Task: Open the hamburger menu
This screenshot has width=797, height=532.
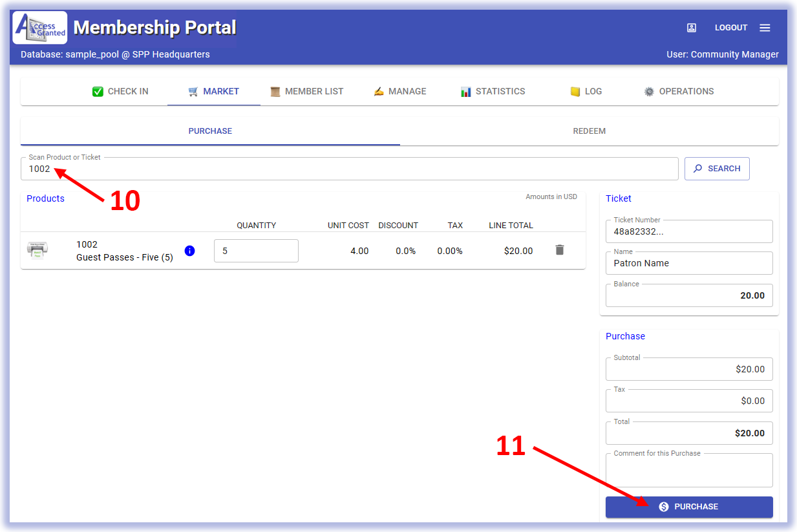Action: coord(765,28)
